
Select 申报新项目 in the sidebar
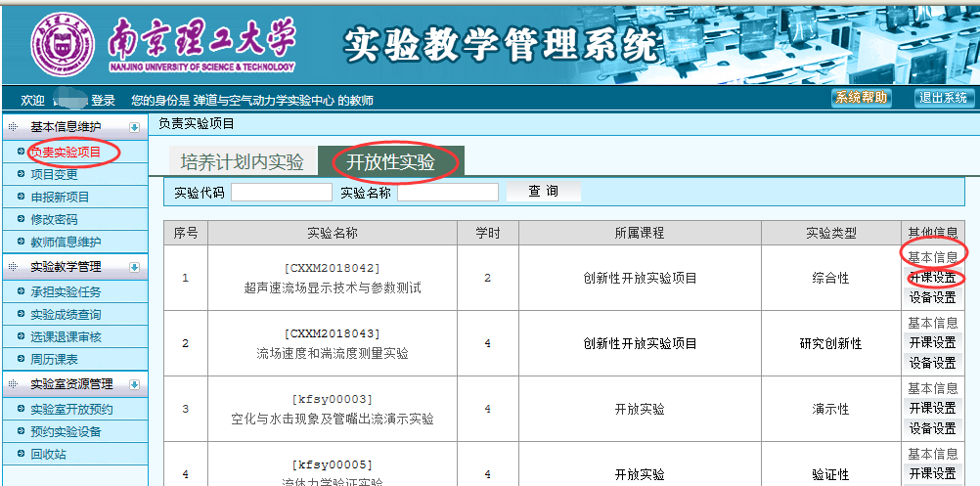[x=60, y=197]
